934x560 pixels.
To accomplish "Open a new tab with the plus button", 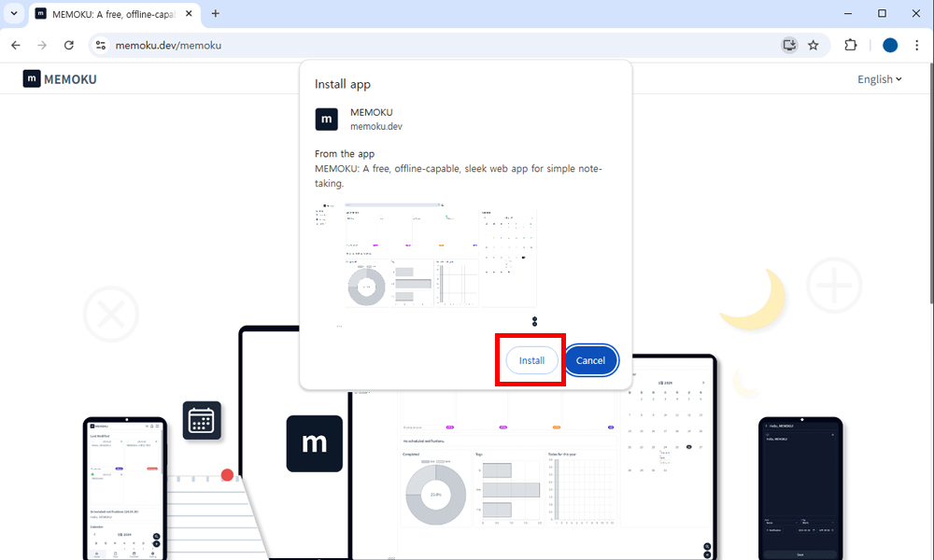I will (x=216, y=14).
